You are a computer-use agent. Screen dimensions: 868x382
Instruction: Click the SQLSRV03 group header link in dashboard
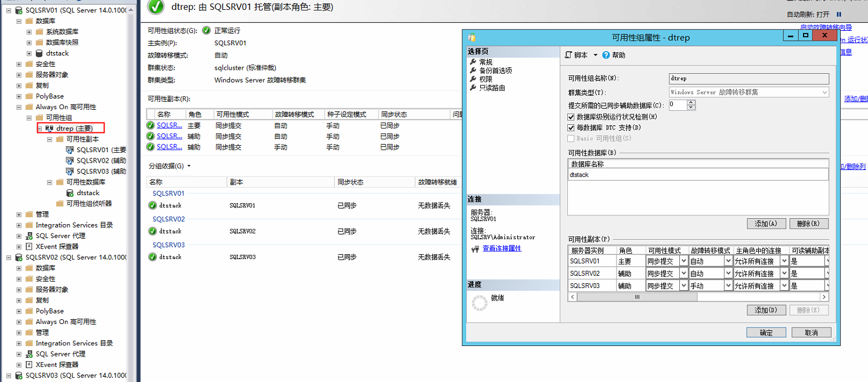point(168,245)
